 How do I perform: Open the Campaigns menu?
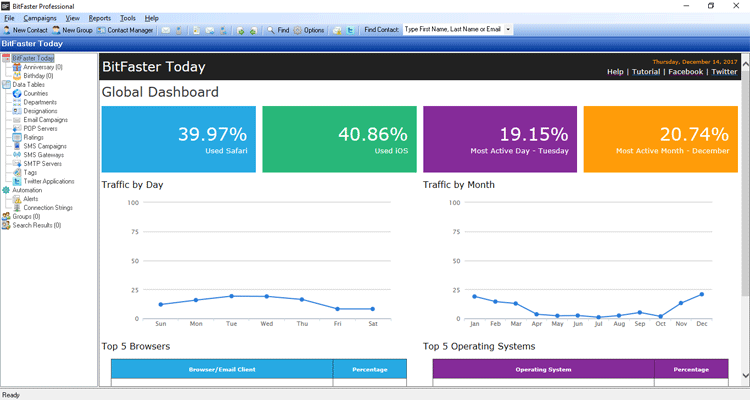[x=40, y=18]
